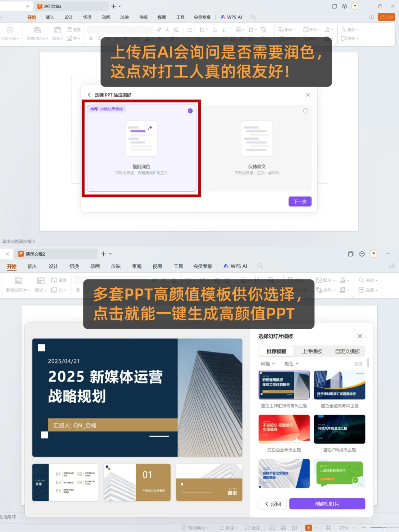Open the Animation tab in lower window
The width and height of the screenshot is (399, 532).
95,266
